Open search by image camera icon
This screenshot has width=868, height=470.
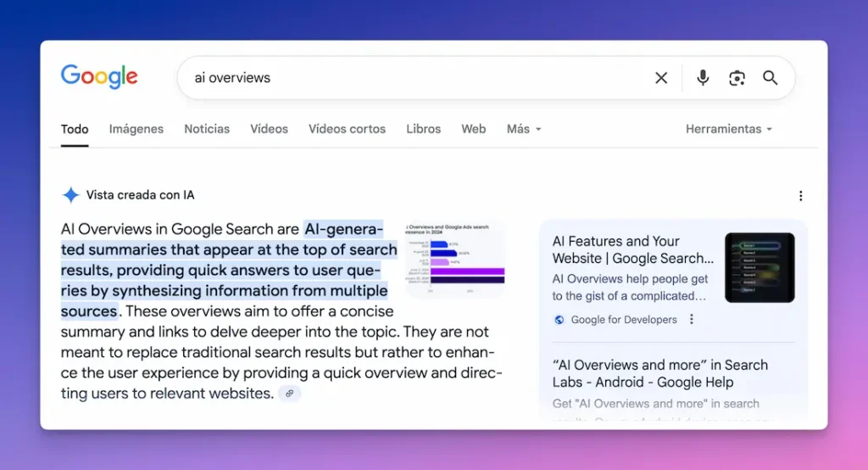(737, 78)
